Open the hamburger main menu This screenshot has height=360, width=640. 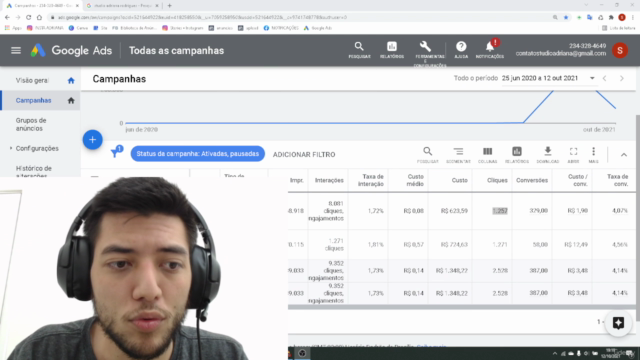tap(16, 51)
